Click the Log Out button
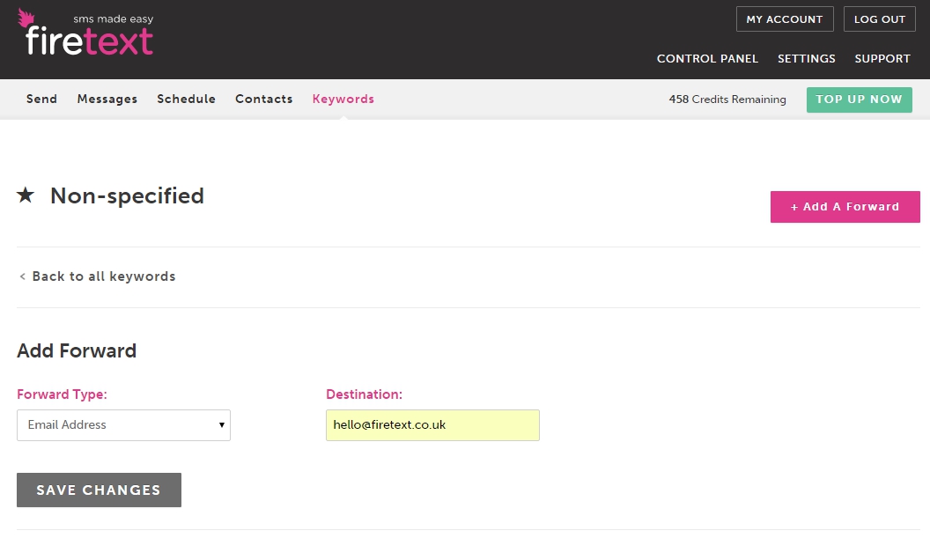The width and height of the screenshot is (930, 560). pyautogui.click(x=879, y=19)
